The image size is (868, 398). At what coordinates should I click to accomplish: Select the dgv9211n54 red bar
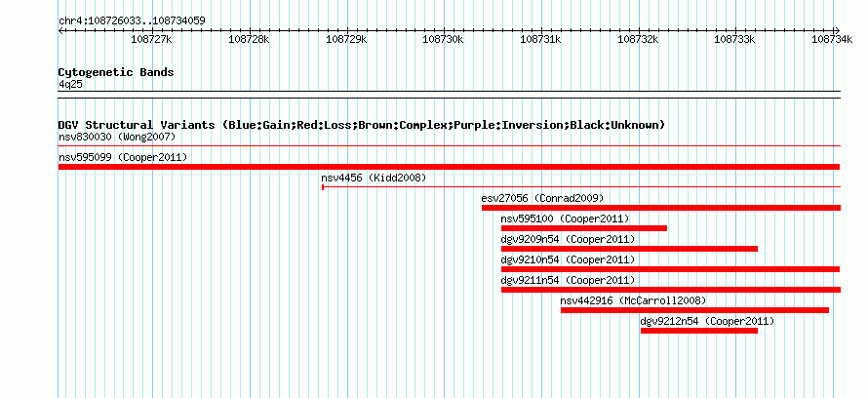[x=671, y=290]
